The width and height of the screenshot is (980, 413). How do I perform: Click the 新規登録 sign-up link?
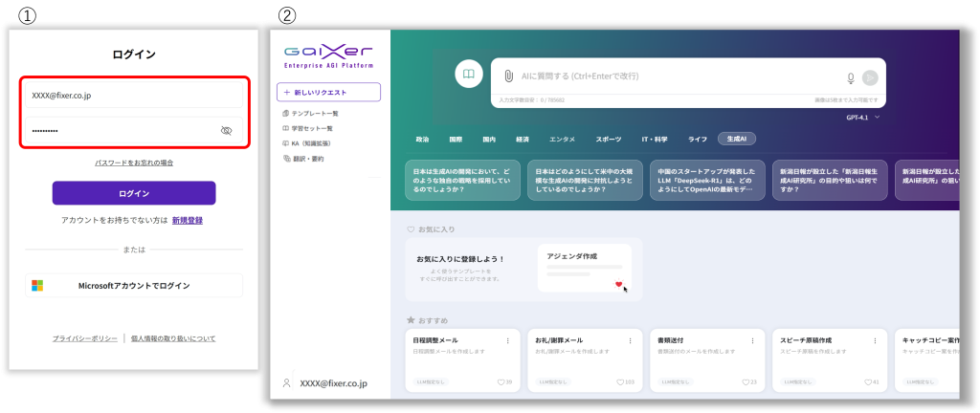coord(187,220)
